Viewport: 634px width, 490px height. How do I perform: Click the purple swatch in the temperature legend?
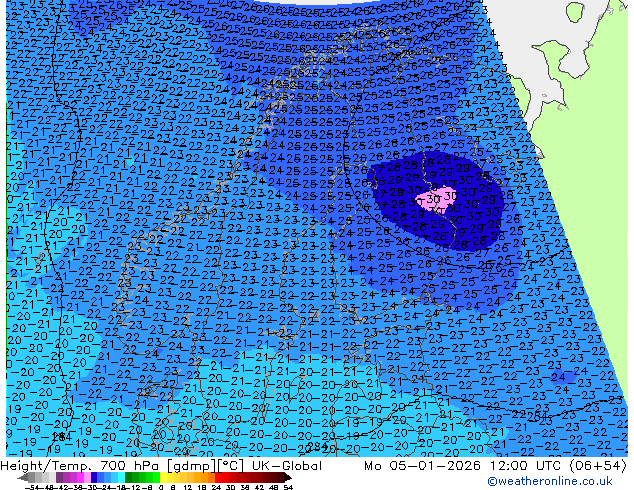pyautogui.click(x=59, y=478)
